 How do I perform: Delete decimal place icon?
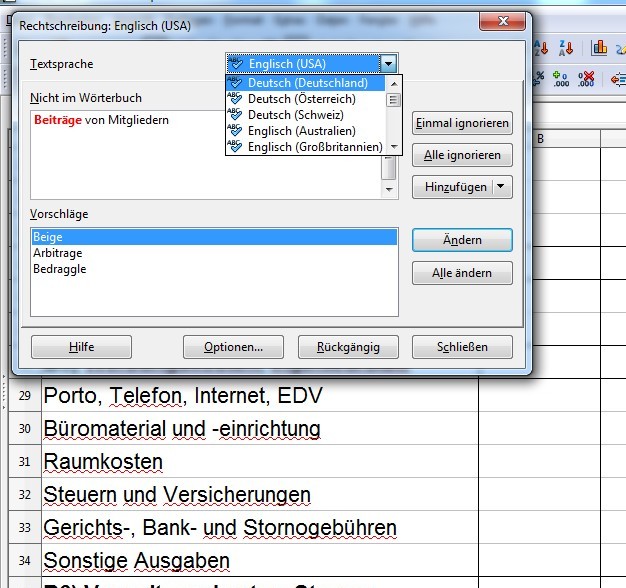pos(586,79)
